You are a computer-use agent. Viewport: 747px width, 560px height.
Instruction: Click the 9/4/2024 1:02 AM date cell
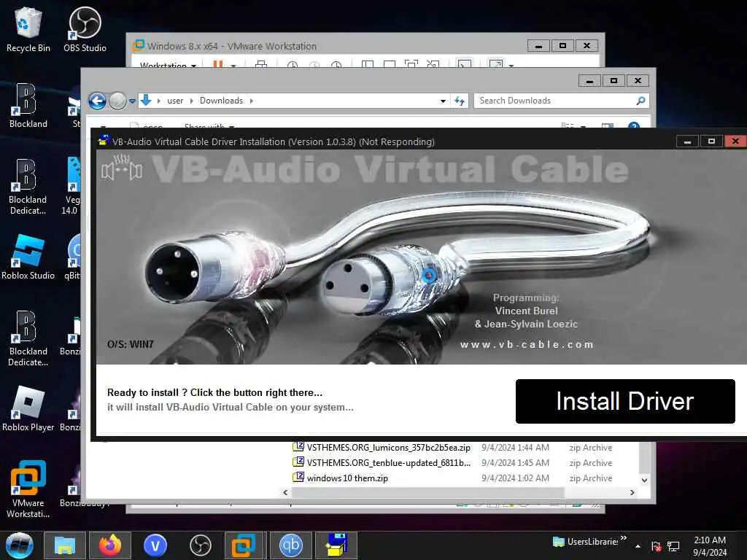point(516,478)
